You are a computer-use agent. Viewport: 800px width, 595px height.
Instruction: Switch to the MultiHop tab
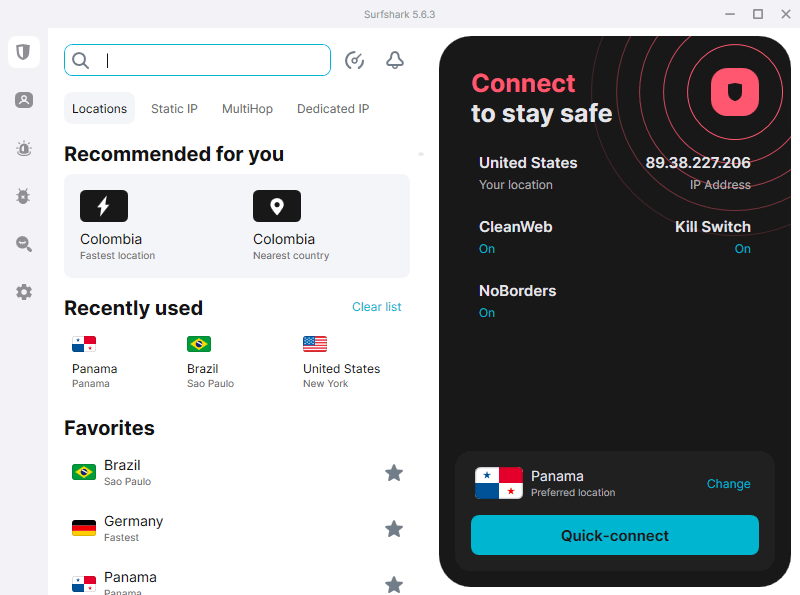(x=247, y=109)
